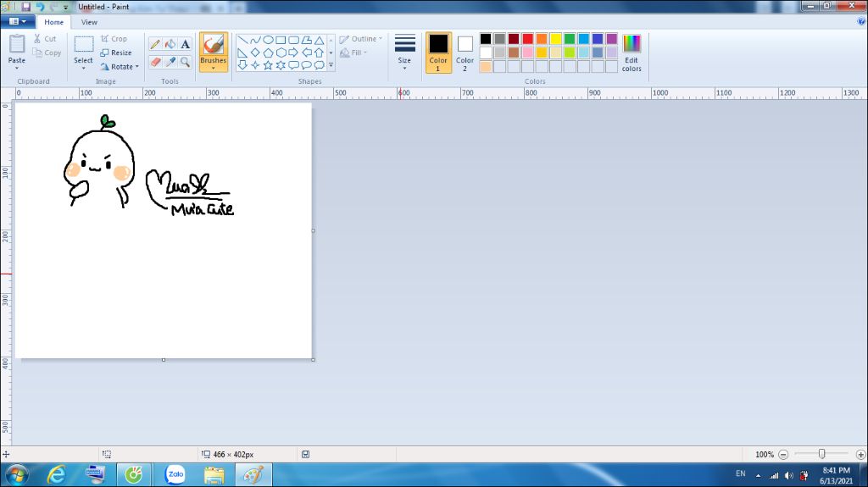Choose the Polygon shape
868x487 pixels.
click(x=306, y=40)
